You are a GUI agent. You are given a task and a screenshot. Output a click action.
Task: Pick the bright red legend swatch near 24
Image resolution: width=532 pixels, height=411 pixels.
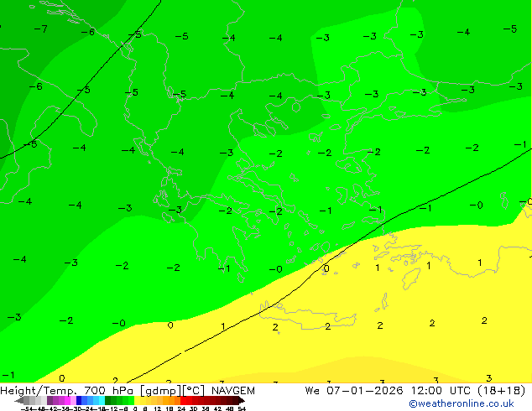pos(183,400)
